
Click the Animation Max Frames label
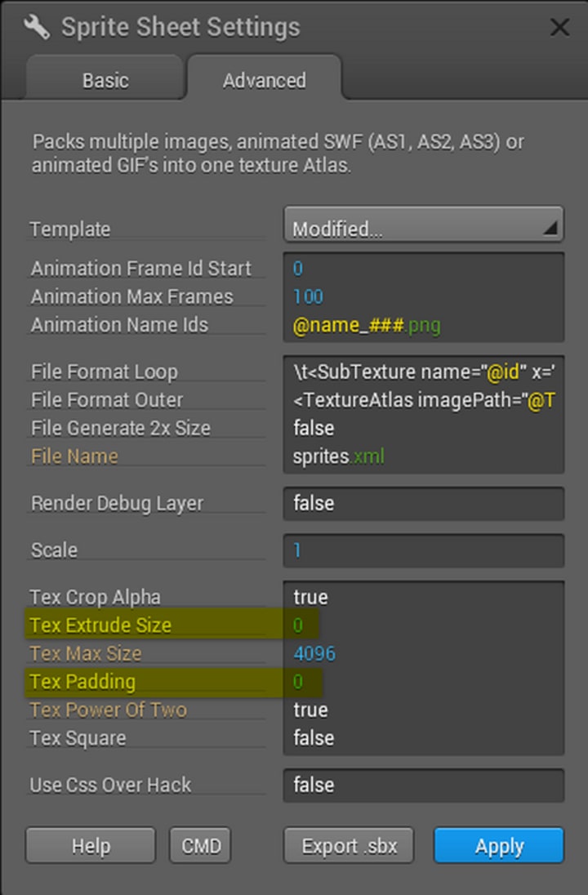click(x=131, y=296)
